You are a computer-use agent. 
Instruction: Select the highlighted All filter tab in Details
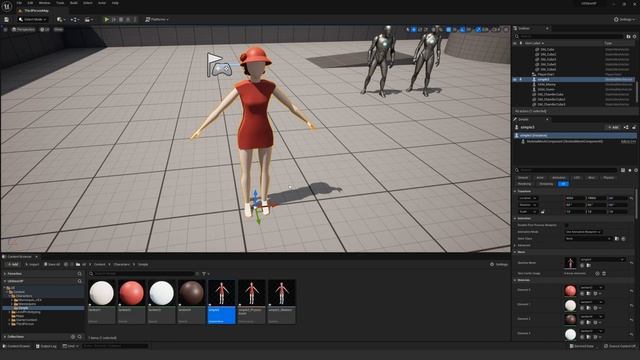pyautogui.click(x=563, y=184)
